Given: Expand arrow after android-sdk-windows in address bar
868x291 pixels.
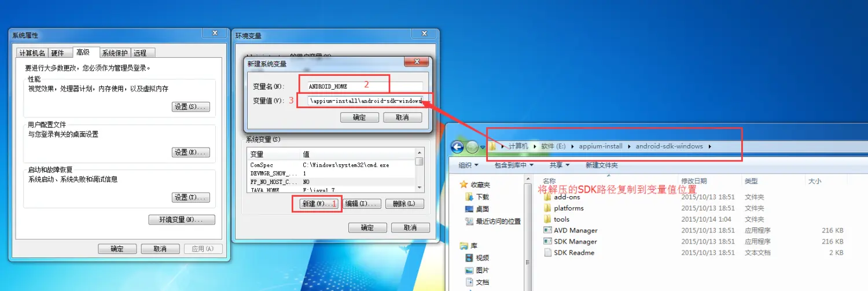Looking at the screenshot, I should coord(709,146).
